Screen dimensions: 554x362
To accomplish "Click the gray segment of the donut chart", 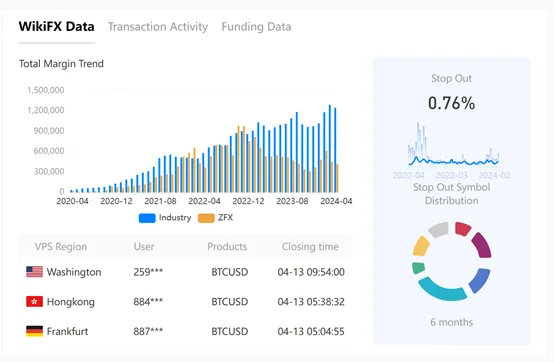I will tap(438, 229).
